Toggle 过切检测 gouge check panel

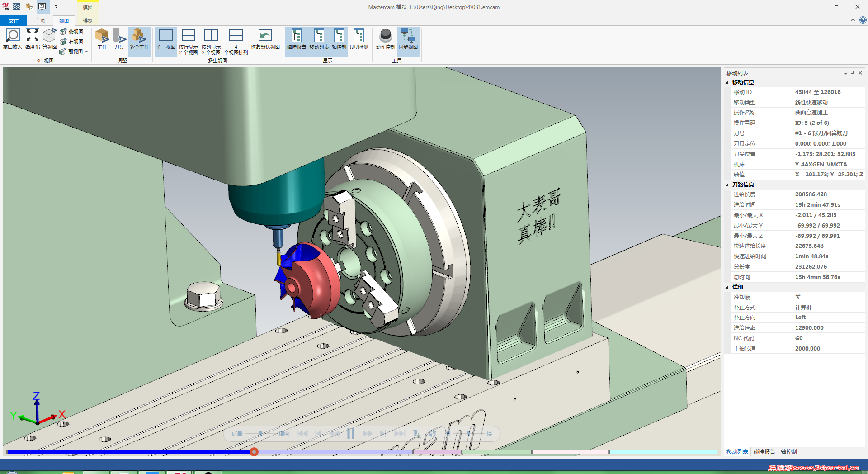359,39
